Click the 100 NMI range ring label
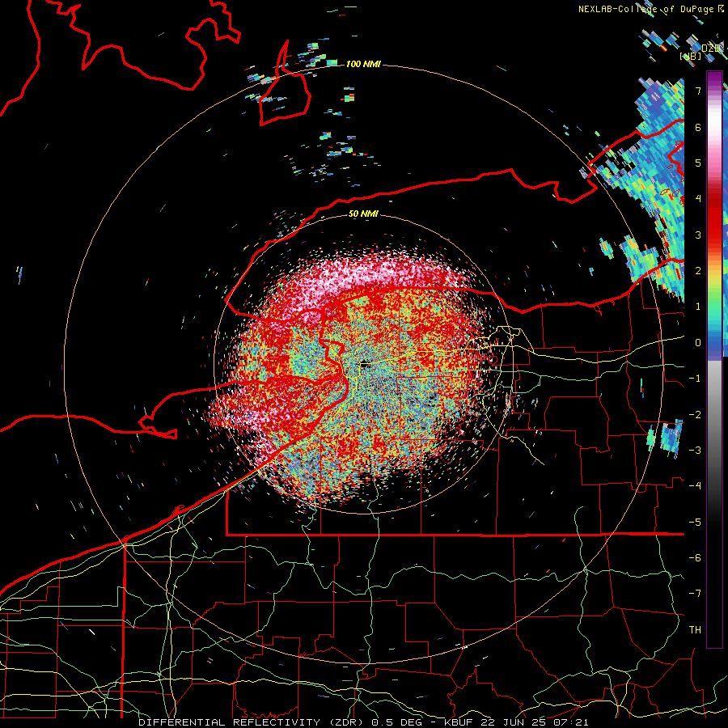Screen dimensions: 728x728 pyautogui.click(x=362, y=64)
